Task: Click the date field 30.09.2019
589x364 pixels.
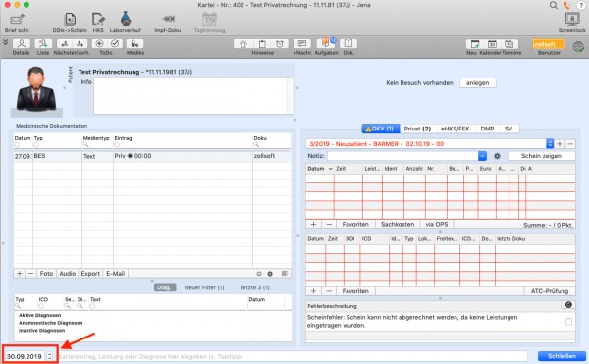Action: click(x=25, y=356)
